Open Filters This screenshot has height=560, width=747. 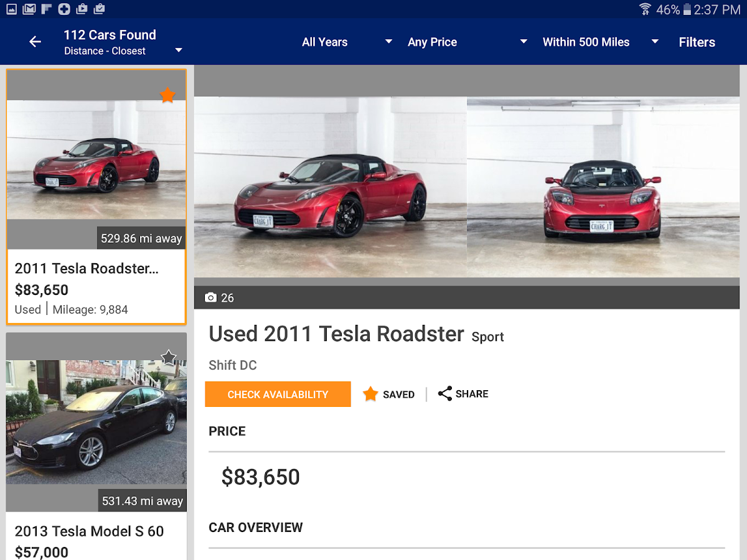pyautogui.click(x=697, y=42)
